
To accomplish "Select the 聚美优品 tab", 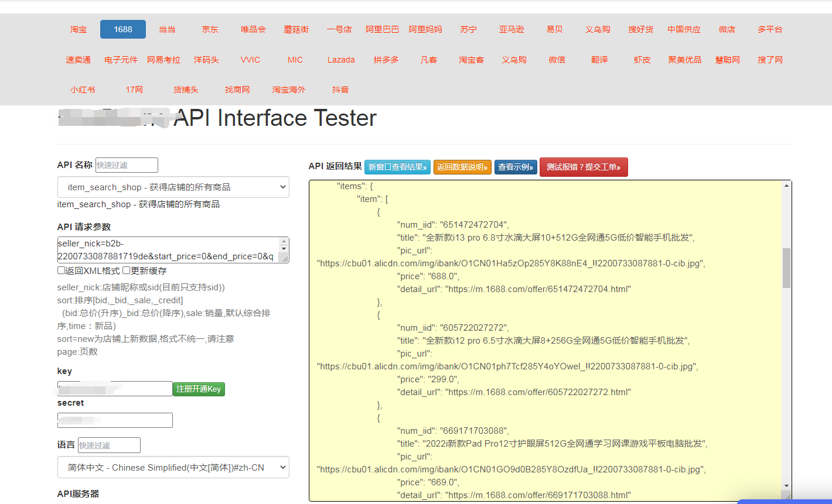I will pos(685,60).
